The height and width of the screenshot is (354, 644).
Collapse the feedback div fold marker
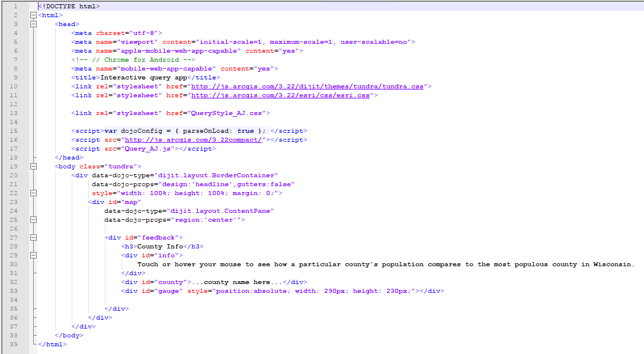33,238
